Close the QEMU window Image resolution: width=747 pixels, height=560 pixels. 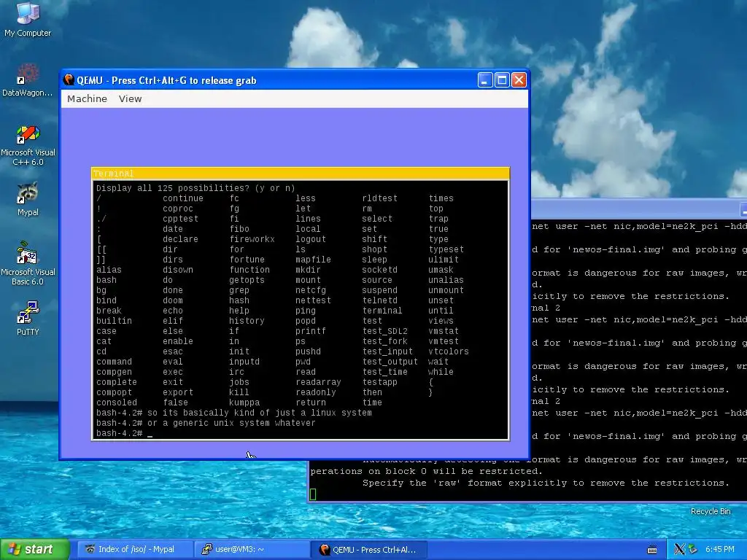click(x=519, y=80)
